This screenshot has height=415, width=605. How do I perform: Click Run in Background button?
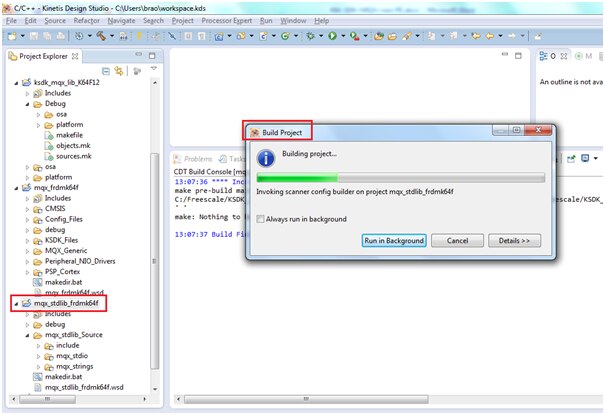pyautogui.click(x=394, y=241)
